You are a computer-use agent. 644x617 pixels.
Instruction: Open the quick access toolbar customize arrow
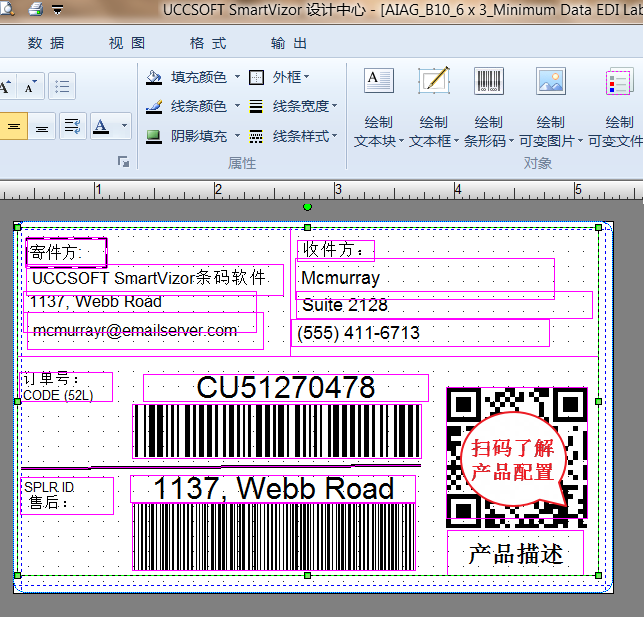[x=58, y=9]
